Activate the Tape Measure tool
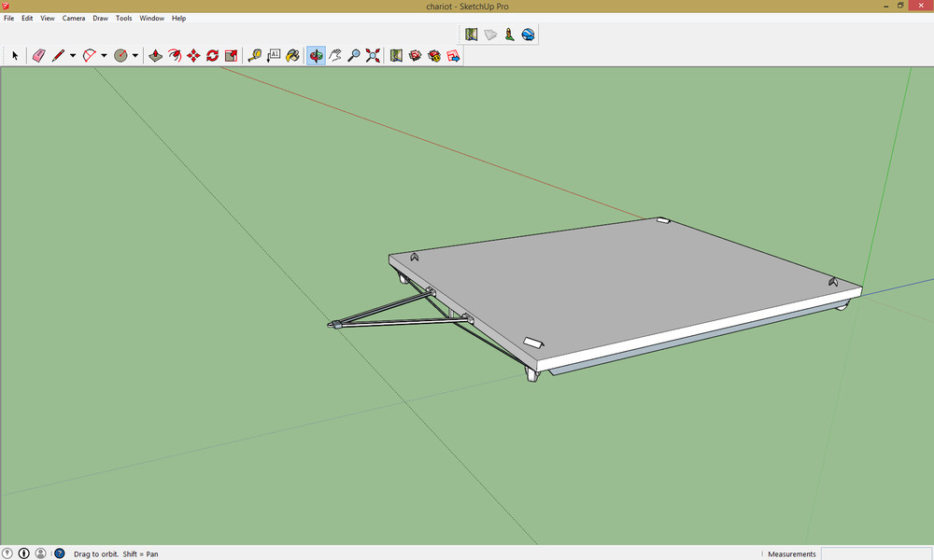The width and height of the screenshot is (934, 560). [x=254, y=56]
